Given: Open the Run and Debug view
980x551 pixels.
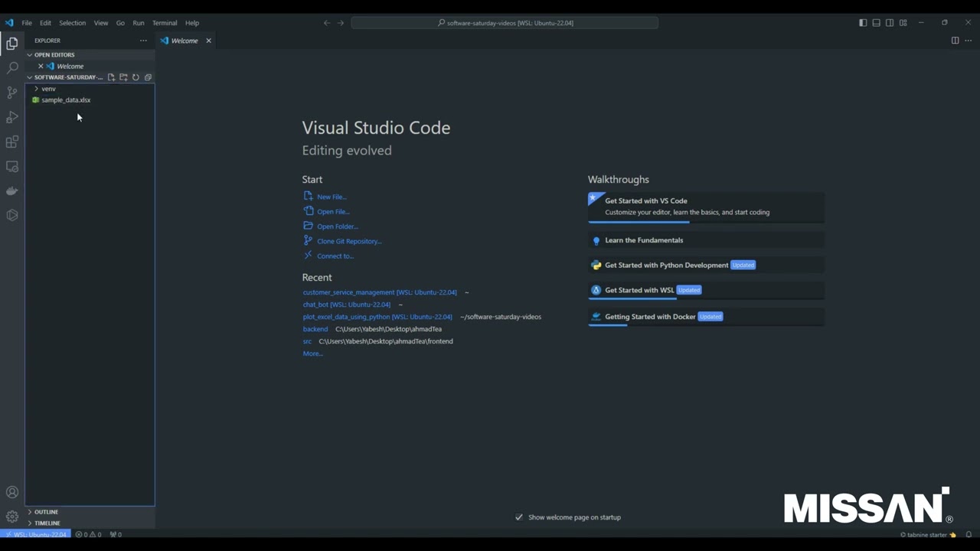Looking at the screenshot, I should click(x=12, y=117).
